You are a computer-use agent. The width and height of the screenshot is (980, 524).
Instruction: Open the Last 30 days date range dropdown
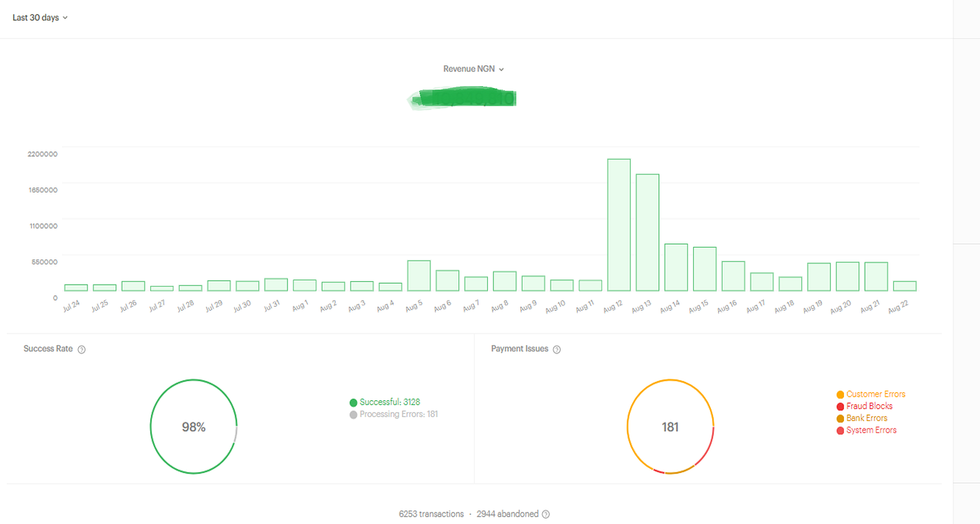tap(40, 17)
